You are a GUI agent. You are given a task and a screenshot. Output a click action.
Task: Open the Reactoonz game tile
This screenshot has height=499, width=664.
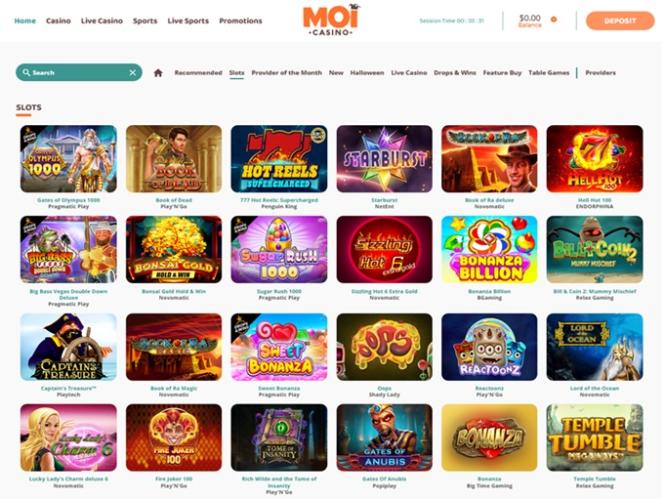click(489, 347)
